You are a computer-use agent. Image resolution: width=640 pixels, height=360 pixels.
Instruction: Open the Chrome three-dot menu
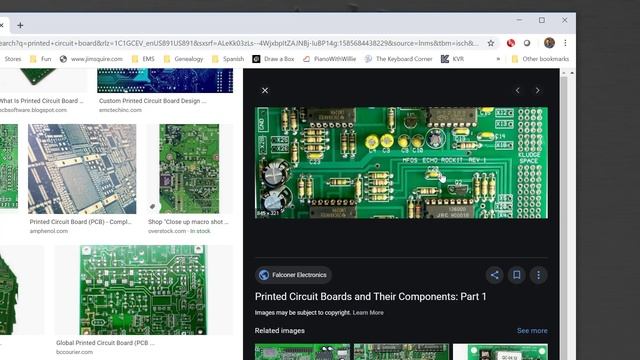(565, 43)
